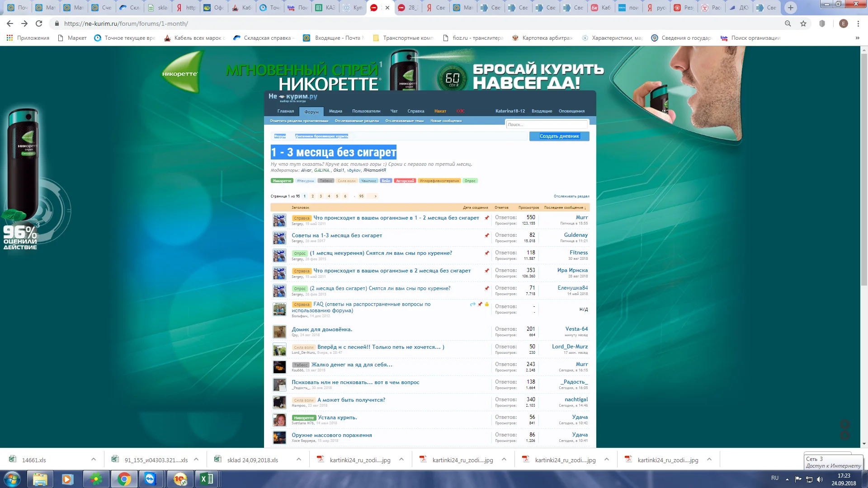
Task: Click the forum Поиск search field
Action: click(546, 124)
